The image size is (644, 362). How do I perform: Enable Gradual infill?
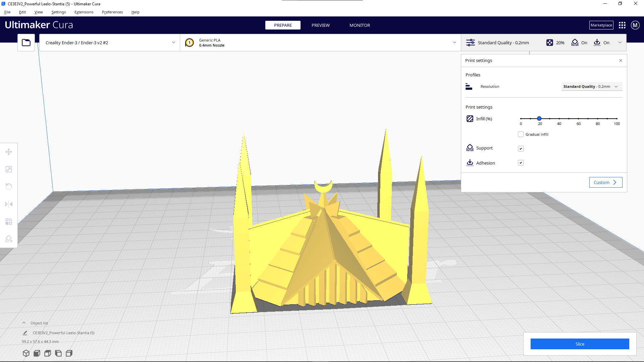(x=521, y=134)
